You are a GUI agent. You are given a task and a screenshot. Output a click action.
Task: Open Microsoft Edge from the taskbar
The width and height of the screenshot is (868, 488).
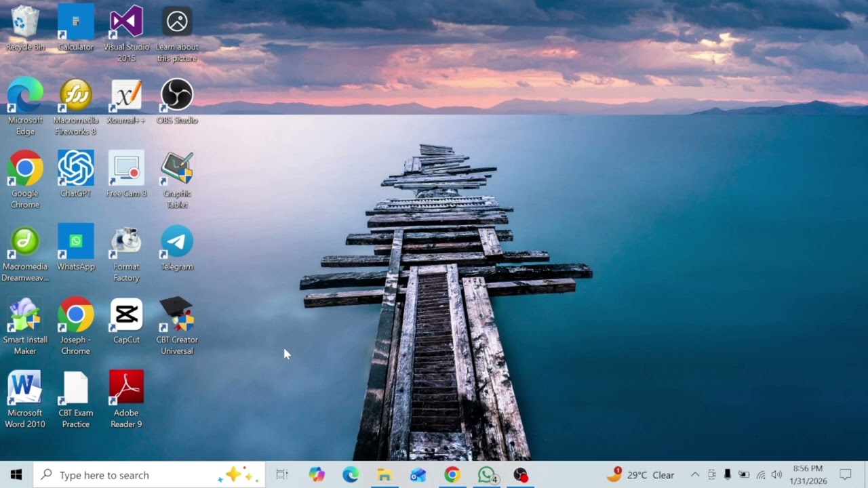tap(351, 475)
